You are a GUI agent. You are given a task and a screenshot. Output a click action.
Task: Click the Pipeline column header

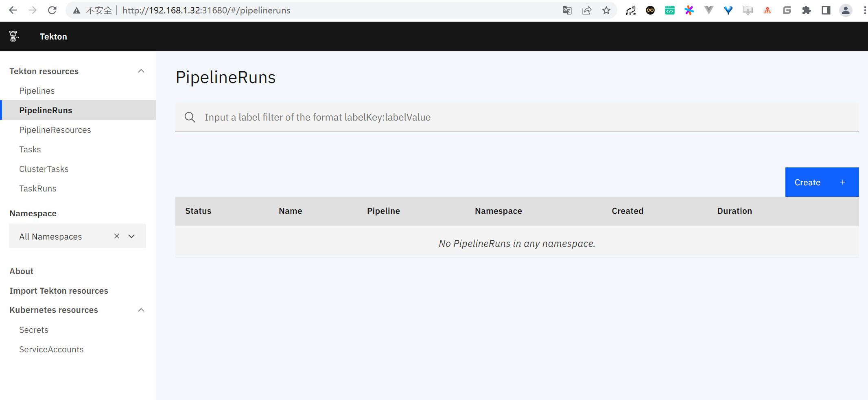point(383,211)
